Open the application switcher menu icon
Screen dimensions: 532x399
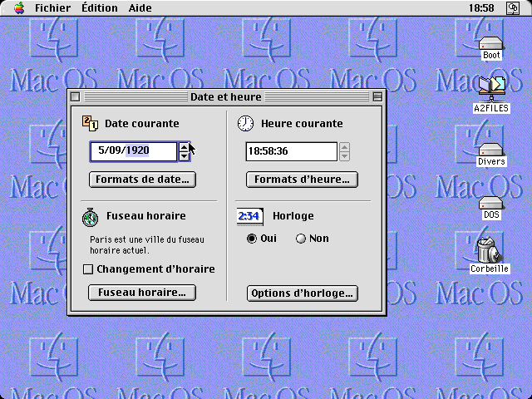pyautogui.click(x=513, y=8)
